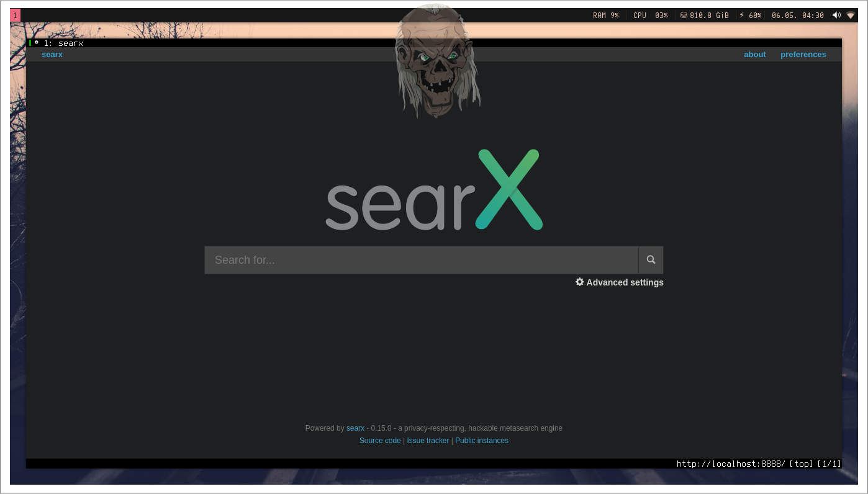868x494 pixels.
Task: Open the about page
Action: coord(754,54)
